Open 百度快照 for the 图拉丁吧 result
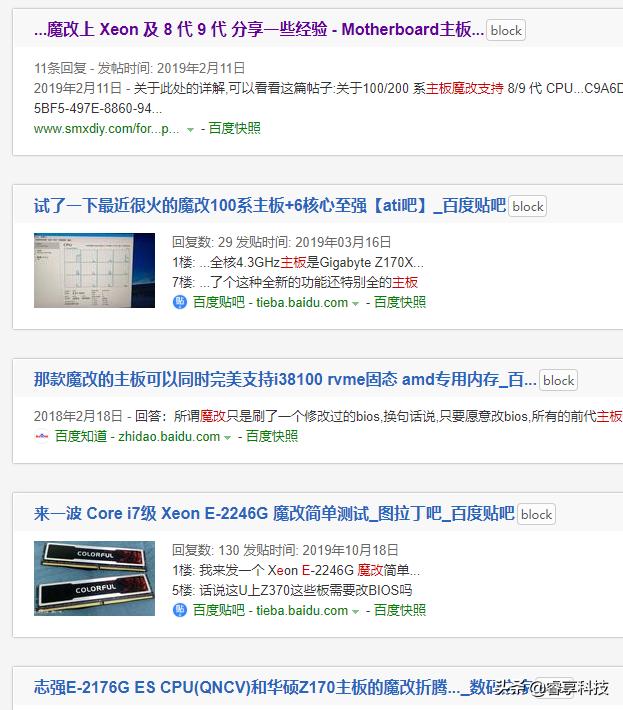The width and height of the screenshot is (623, 710). click(x=400, y=610)
